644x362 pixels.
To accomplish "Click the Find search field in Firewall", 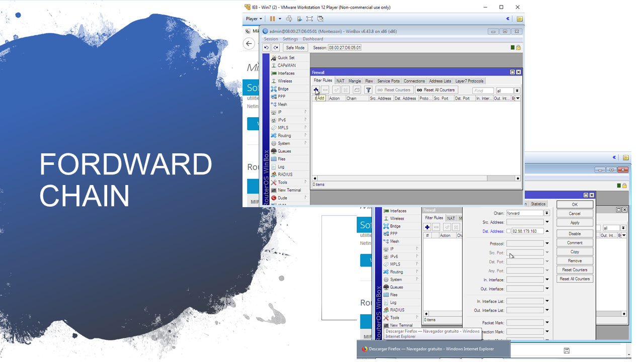I will [x=482, y=90].
